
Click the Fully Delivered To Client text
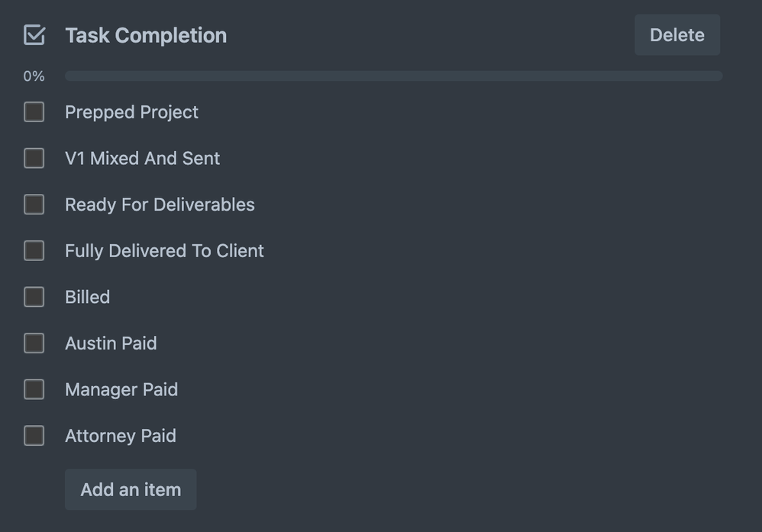[x=164, y=250]
